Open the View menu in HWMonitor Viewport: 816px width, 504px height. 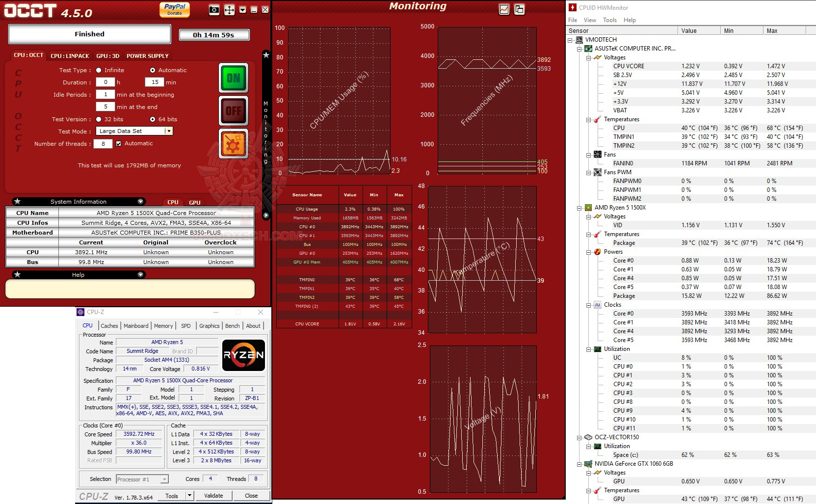590,20
